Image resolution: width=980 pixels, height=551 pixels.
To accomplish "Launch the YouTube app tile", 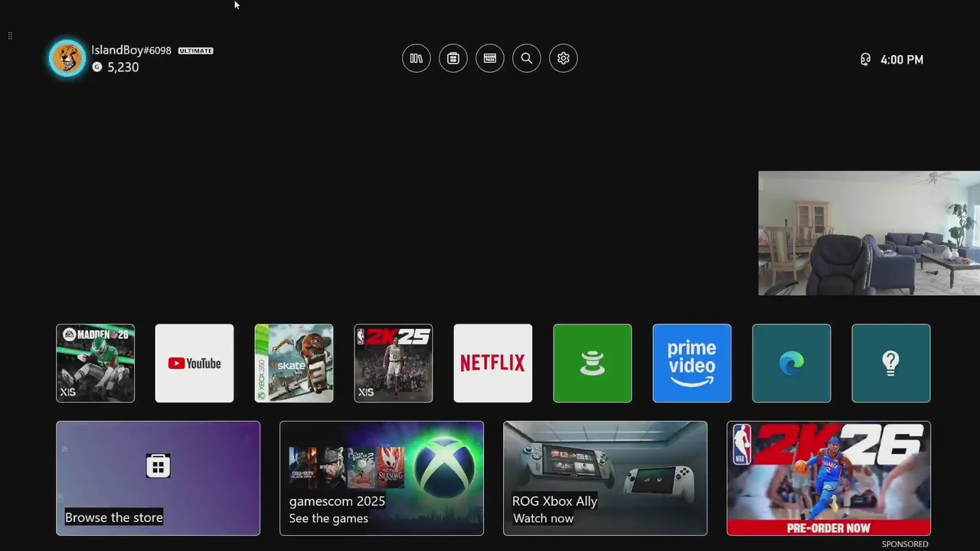I will coord(194,363).
